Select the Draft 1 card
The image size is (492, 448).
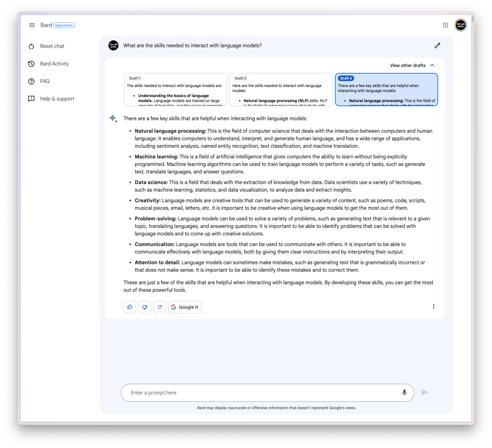(x=176, y=90)
